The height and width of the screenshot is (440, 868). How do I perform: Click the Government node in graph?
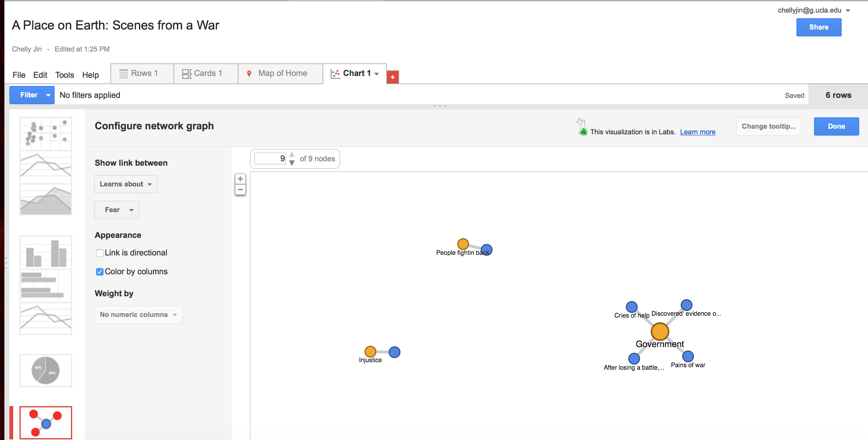point(659,331)
